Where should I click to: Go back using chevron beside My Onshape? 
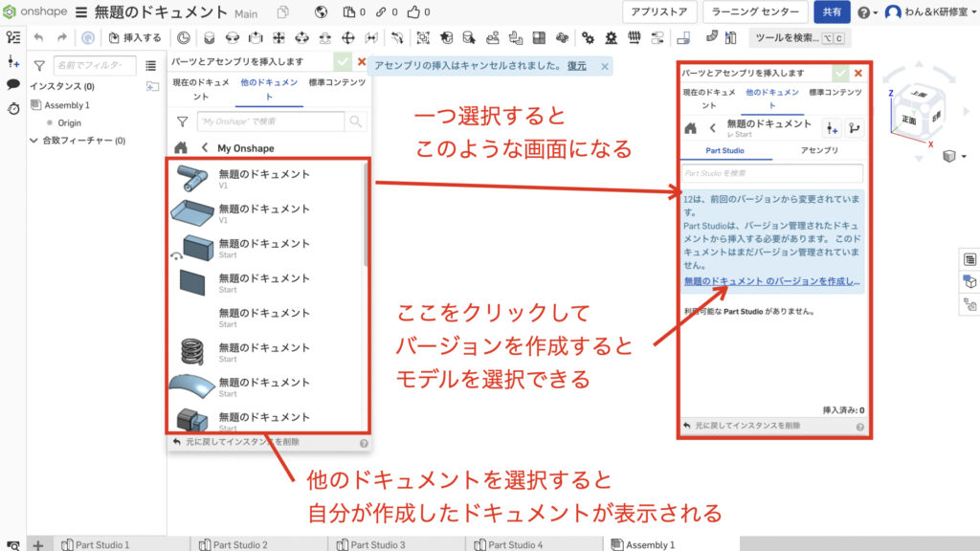(x=205, y=148)
